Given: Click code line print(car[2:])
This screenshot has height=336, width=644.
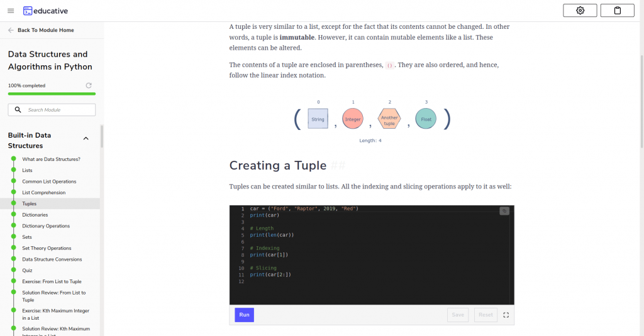Looking at the screenshot, I should point(270,274).
